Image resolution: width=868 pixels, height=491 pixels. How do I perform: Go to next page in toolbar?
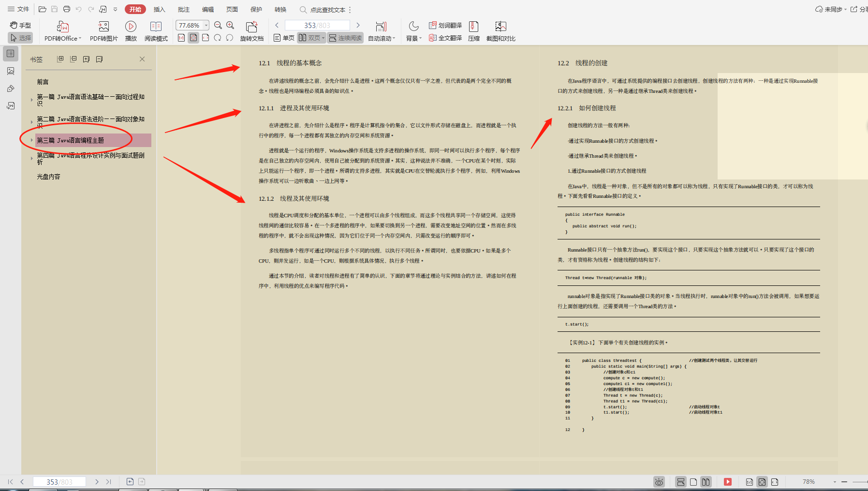[x=358, y=25]
